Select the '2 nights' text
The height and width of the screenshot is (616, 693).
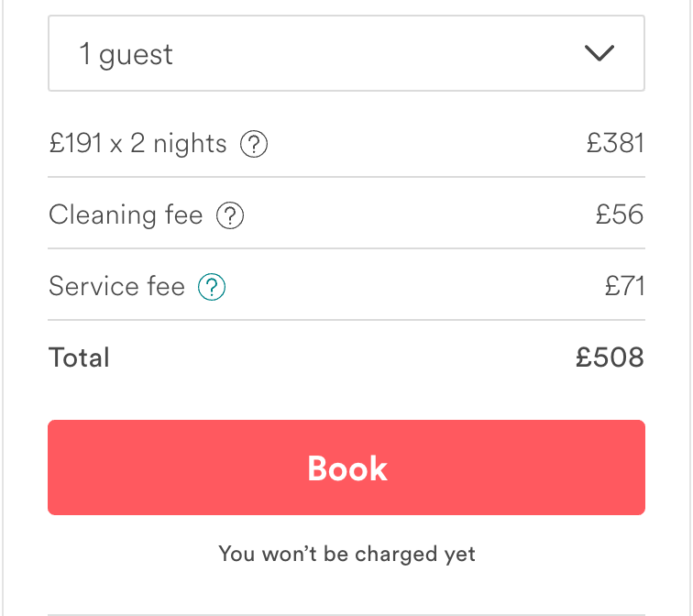(x=179, y=144)
